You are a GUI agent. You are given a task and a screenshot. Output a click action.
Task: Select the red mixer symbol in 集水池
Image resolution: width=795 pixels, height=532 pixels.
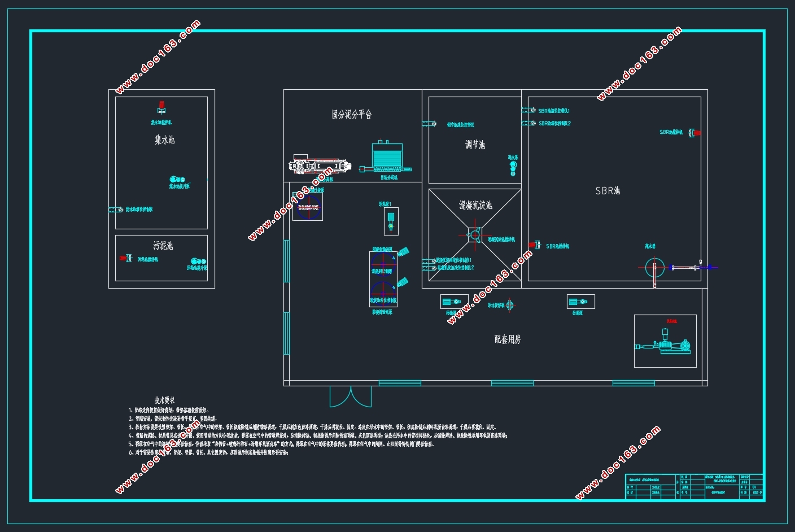pos(161,107)
